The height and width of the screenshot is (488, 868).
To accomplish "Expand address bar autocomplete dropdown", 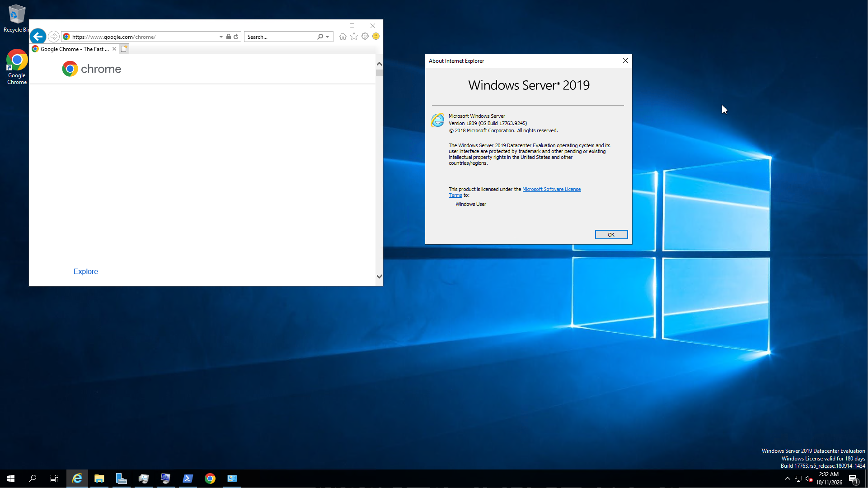I will pos(221,37).
